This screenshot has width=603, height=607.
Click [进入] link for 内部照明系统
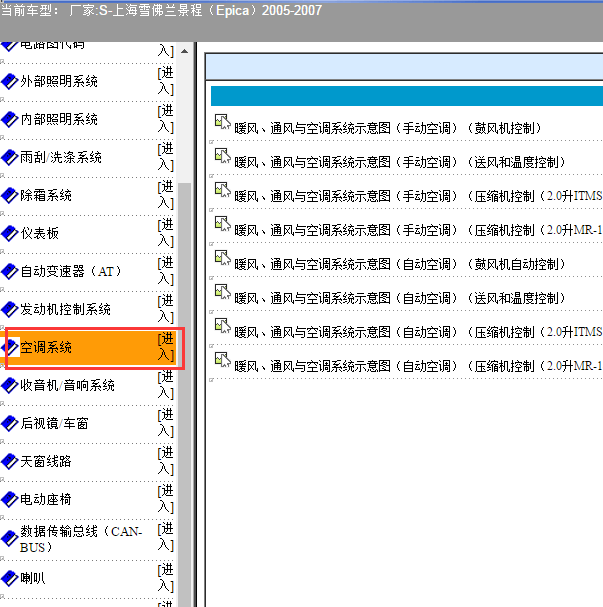coord(166,119)
